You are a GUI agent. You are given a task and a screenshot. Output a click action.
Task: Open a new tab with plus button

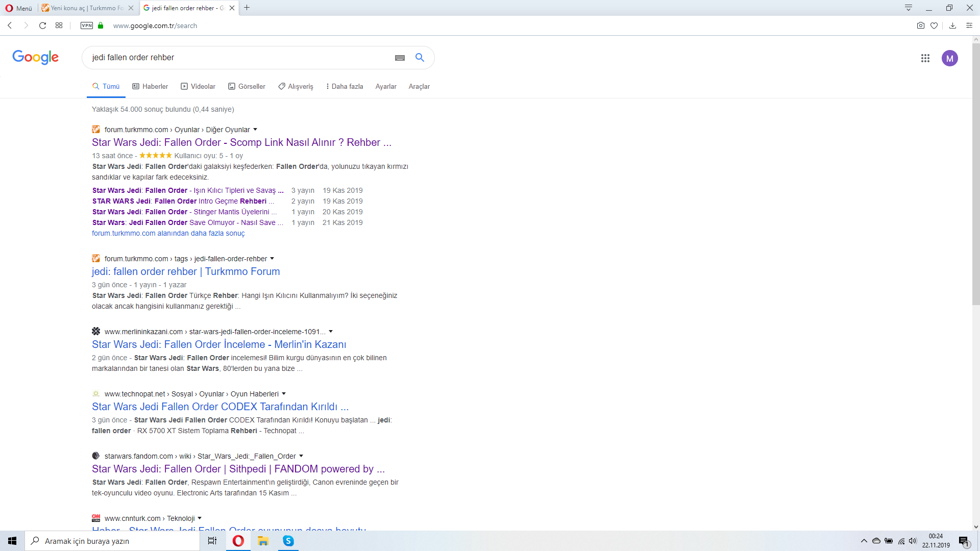click(x=247, y=8)
